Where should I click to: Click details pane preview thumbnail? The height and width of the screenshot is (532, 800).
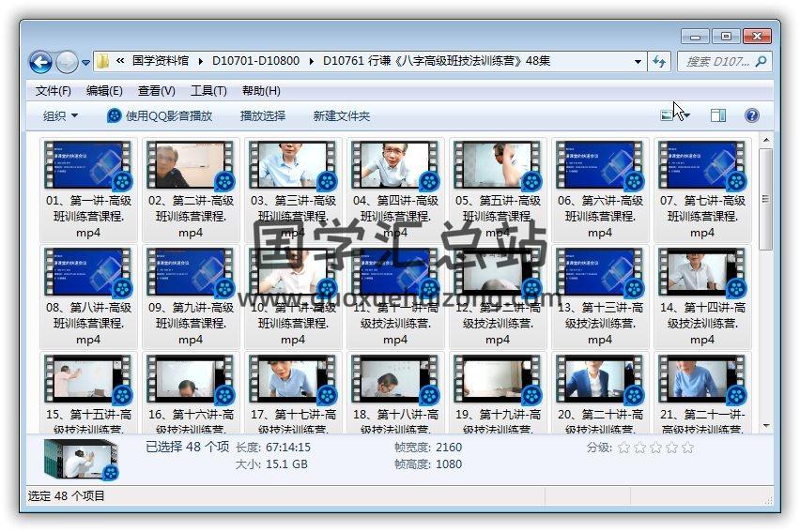[x=82, y=459]
